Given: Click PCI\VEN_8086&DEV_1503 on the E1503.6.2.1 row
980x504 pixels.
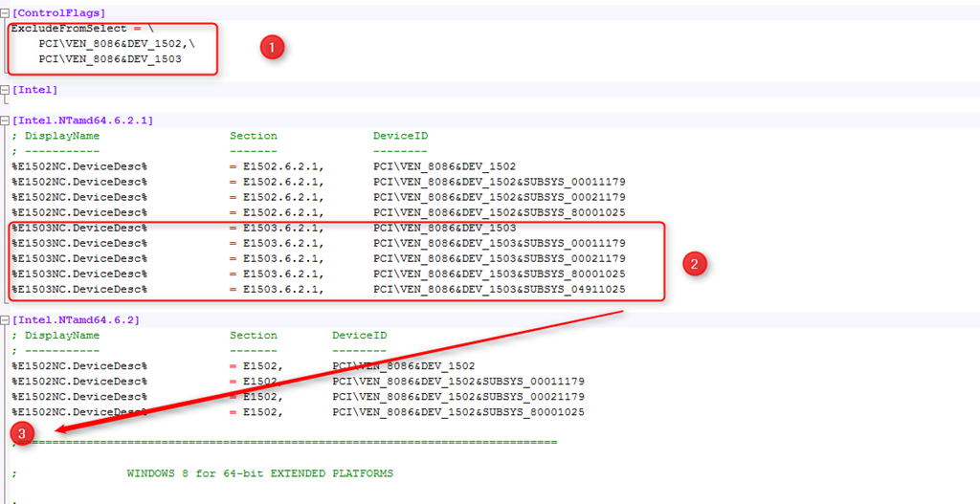Looking at the screenshot, I should coord(445,228).
